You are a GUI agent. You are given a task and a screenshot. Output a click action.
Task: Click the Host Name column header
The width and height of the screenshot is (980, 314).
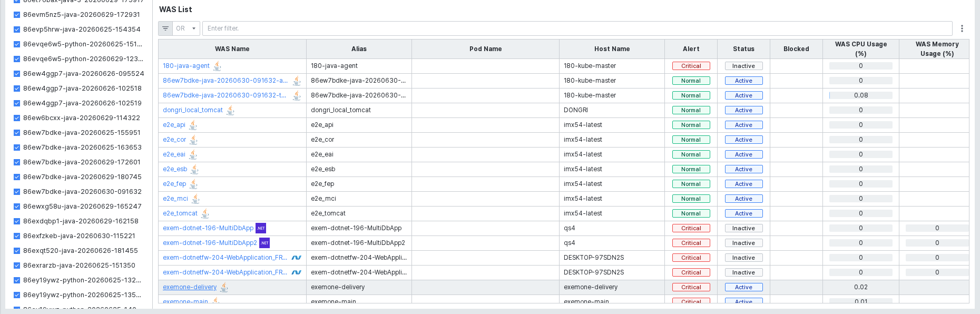click(x=612, y=49)
